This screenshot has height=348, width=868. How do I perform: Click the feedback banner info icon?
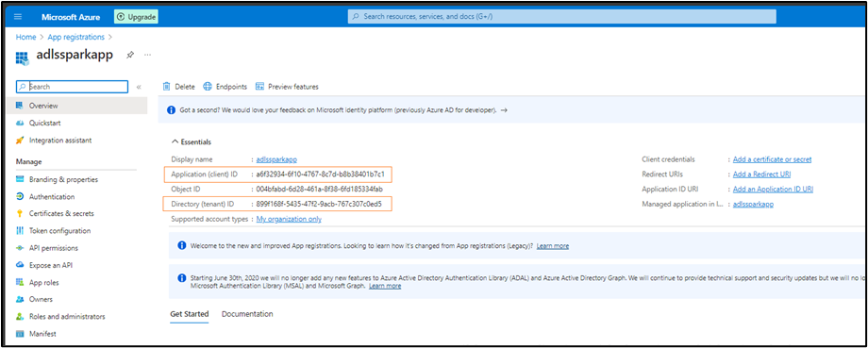coord(171,110)
